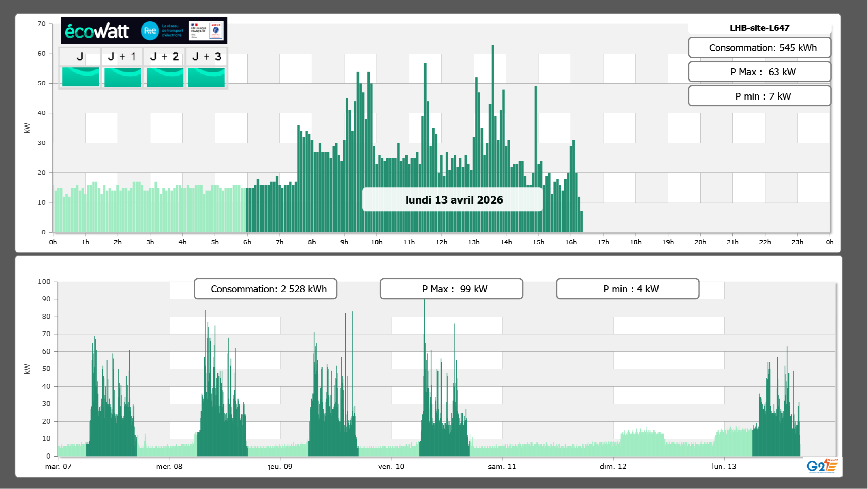Image resolution: width=868 pixels, height=489 pixels.
Task: Click the green J + 3 signal tile
Action: [206, 77]
